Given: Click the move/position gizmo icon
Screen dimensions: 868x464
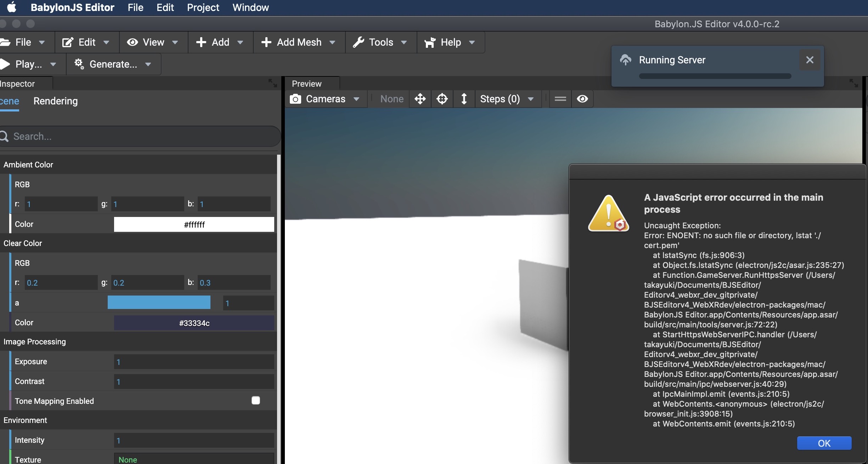Looking at the screenshot, I should (420, 99).
